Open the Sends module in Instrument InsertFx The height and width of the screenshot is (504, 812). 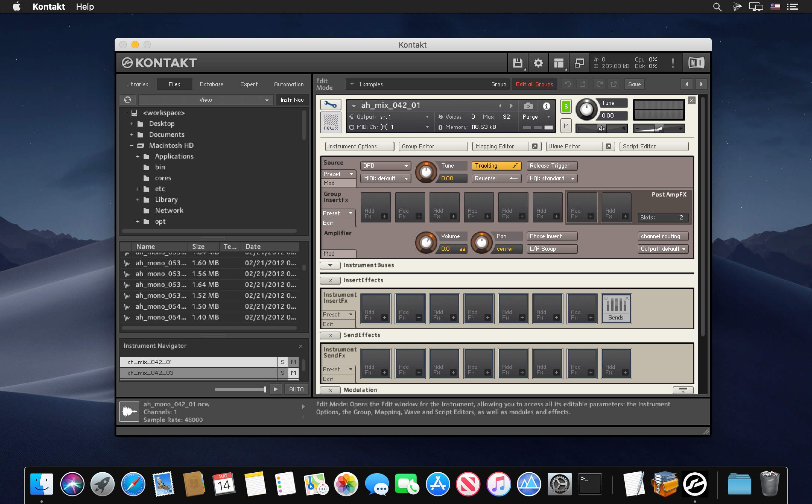pyautogui.click(x=616, y=308)
